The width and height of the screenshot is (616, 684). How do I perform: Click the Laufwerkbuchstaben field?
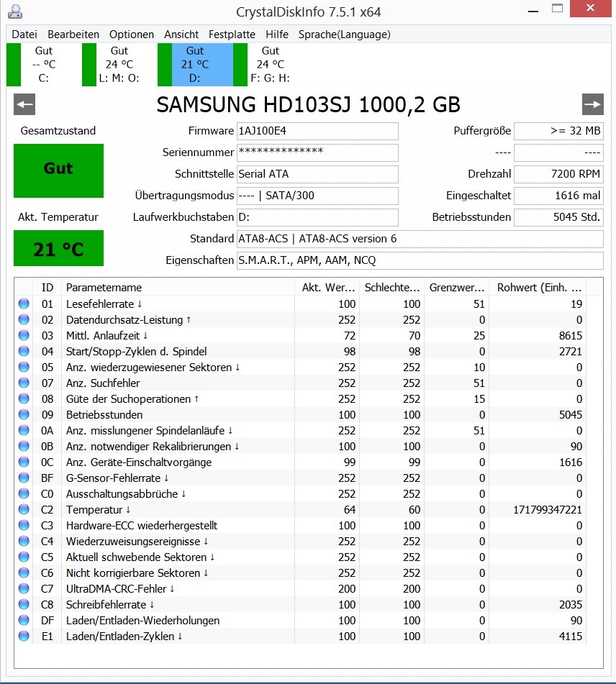[x=317, y=217]
